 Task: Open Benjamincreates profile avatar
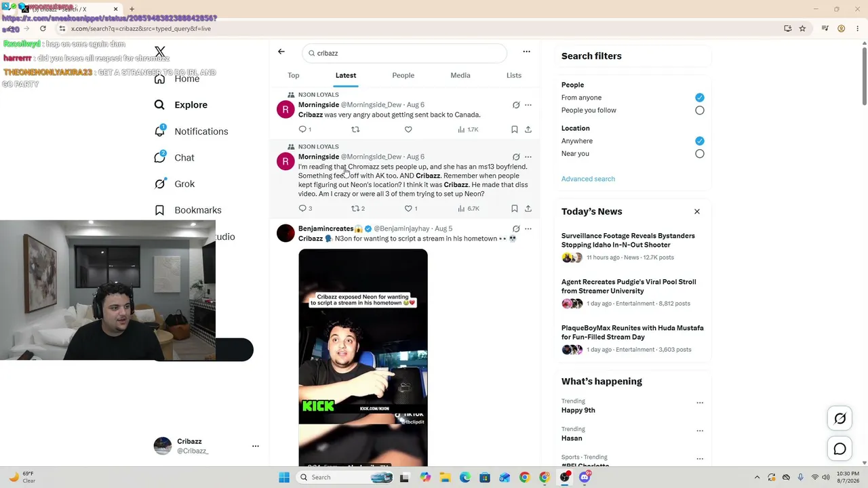pos(285,233)
